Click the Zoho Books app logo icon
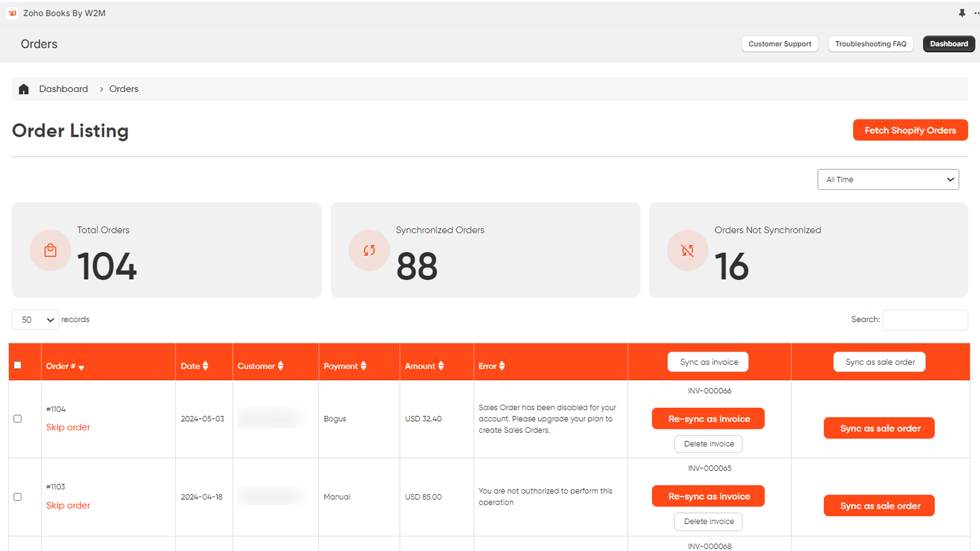The height and width of the screenshot is (551, 980). (x=12, y=13)
